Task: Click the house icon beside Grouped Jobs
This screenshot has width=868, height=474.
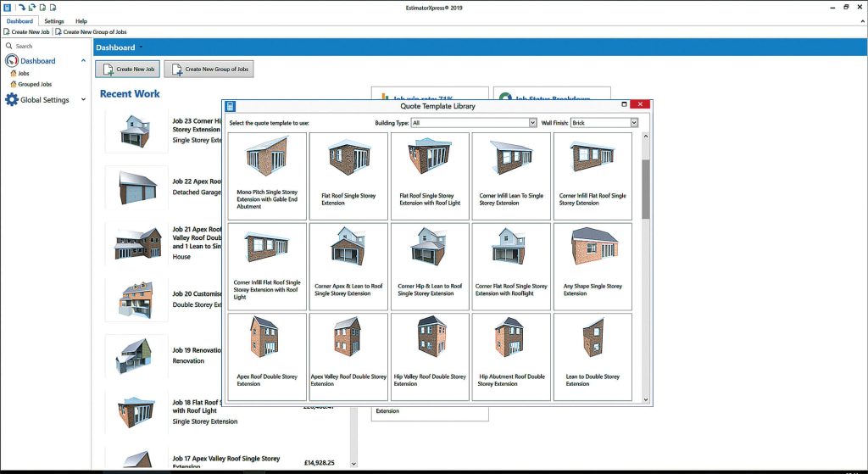Action: pyautogui.click(x=14, y=84)
